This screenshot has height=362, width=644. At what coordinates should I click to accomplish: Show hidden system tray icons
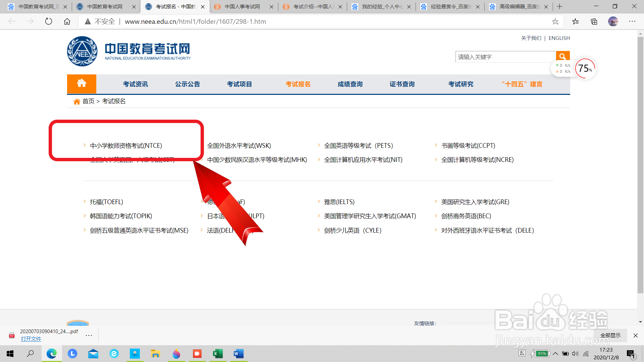point(556,354)
